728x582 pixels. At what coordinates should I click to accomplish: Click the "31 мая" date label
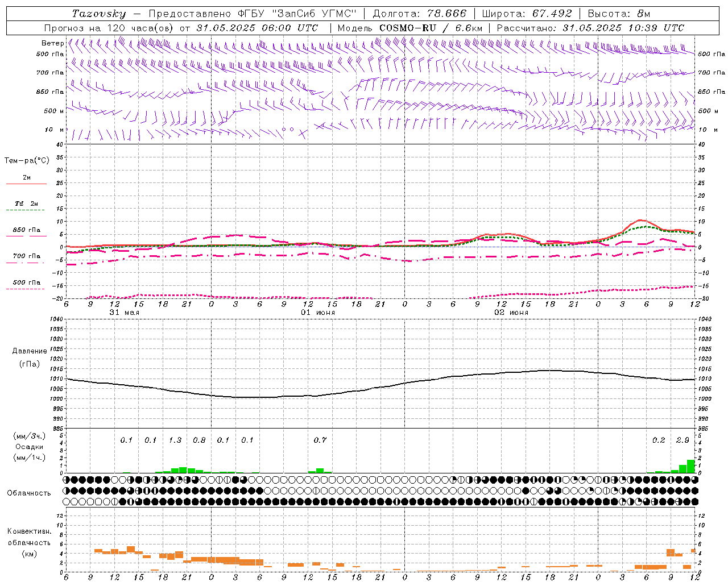tap(125, 313)
